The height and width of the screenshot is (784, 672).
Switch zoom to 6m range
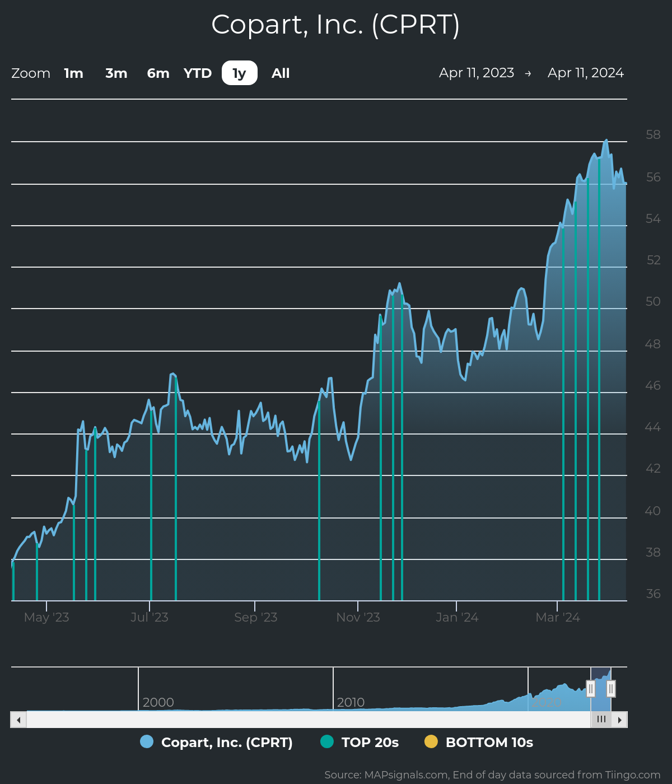point(158,73)
